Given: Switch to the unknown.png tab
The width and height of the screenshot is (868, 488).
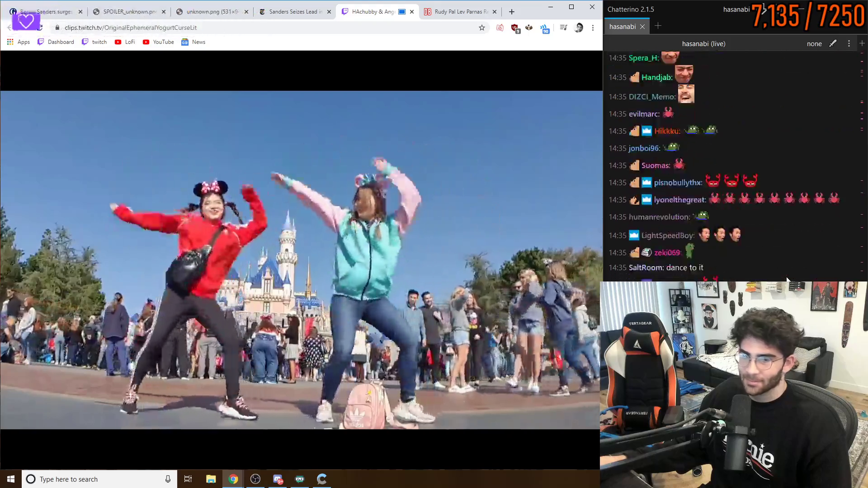Looking at the screenshot, I should [212, 11].
